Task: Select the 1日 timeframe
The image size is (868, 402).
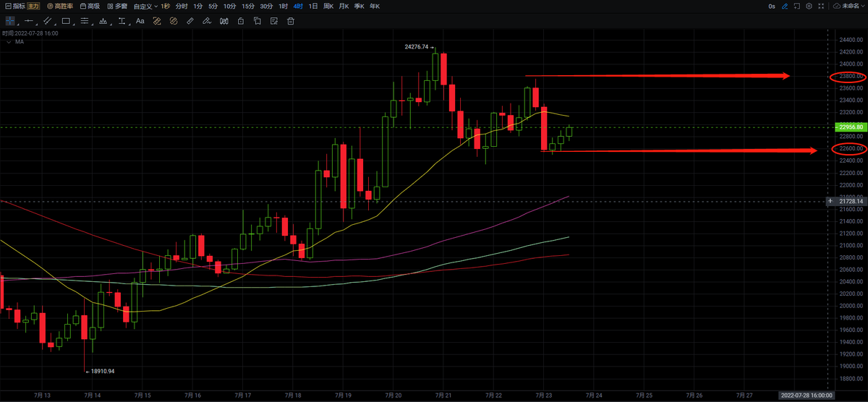Action: pyautogui.click(x=313, y=6)
